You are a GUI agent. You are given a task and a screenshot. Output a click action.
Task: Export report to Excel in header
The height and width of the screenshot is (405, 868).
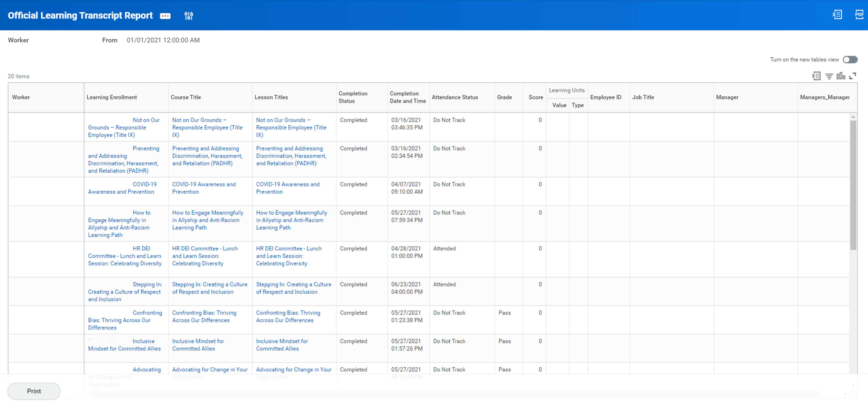coord(837,14)
